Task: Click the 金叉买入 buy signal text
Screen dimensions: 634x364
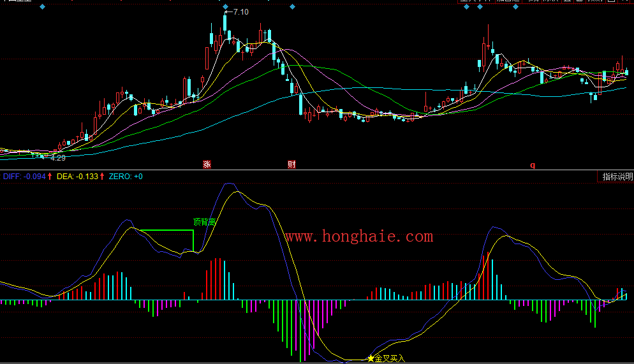Action: point(390,359)
